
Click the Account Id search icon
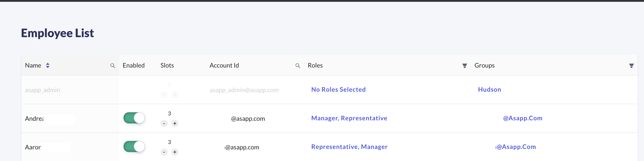coord(297,66)
